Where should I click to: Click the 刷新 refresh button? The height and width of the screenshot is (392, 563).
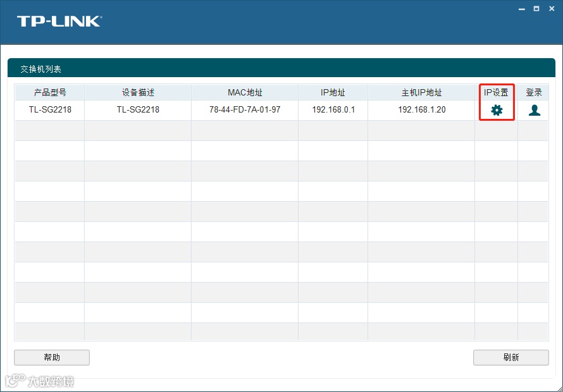click(x=511, y=357)
